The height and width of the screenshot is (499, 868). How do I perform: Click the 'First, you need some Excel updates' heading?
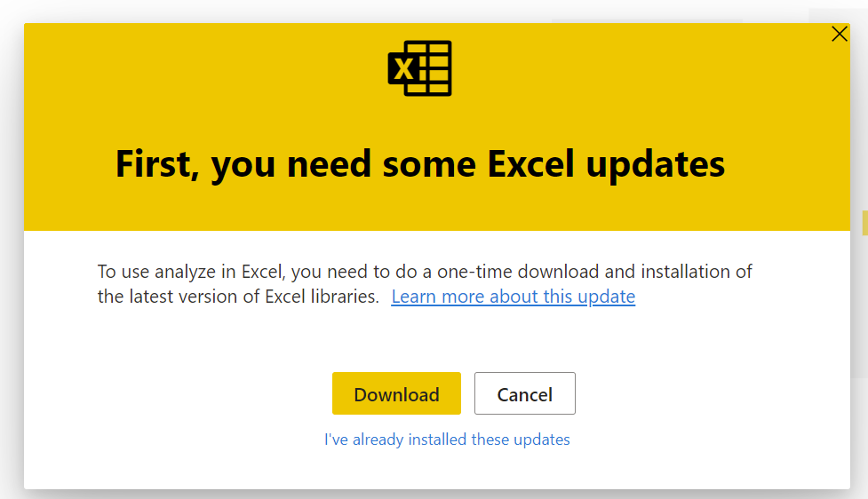(419, 164)
